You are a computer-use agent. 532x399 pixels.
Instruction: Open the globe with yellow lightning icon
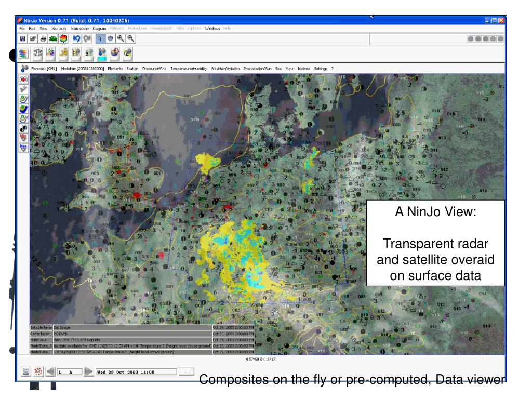(128, 54)
